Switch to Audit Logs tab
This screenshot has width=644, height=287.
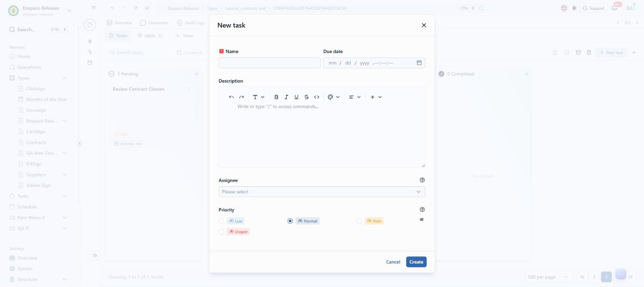[191, 23]
